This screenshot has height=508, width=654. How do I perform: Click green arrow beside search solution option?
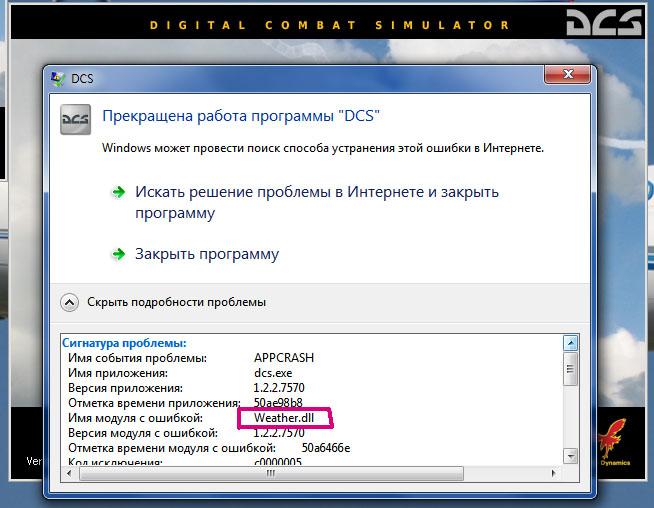click(118, 192)
